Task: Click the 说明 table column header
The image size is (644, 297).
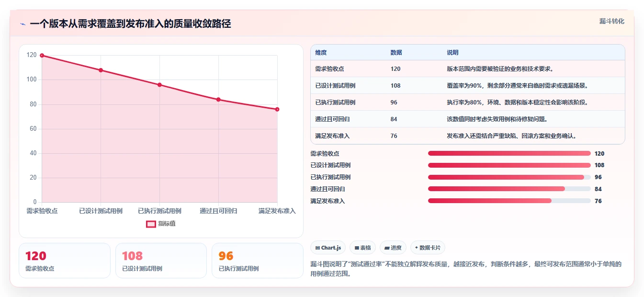Action: (452, 53)
